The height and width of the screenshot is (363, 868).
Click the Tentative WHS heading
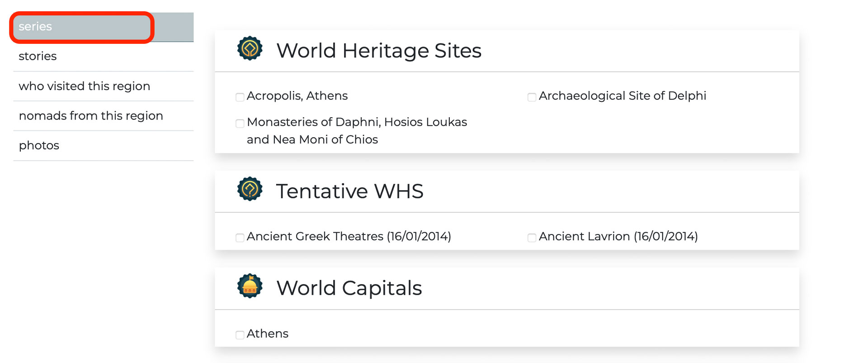click(349, 191)
